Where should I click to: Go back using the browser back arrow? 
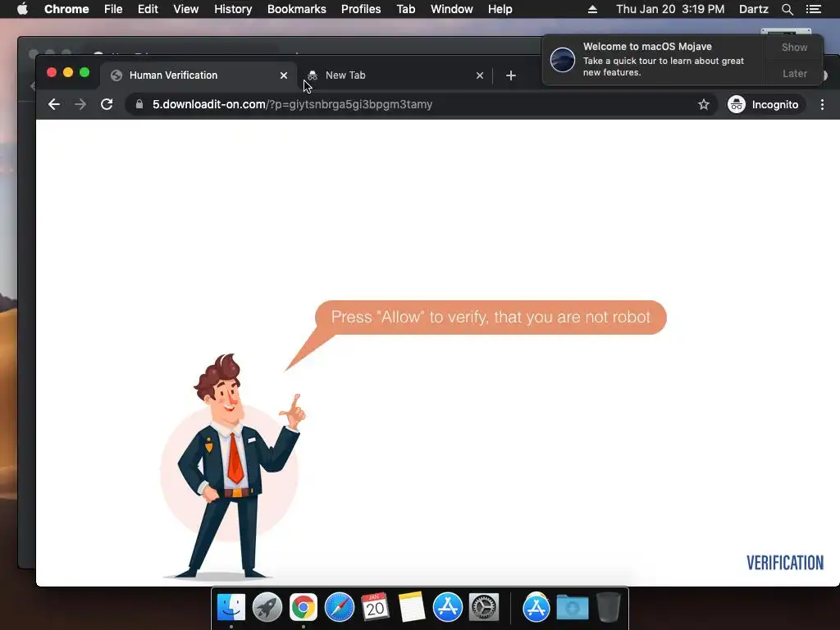coord(53,104)
